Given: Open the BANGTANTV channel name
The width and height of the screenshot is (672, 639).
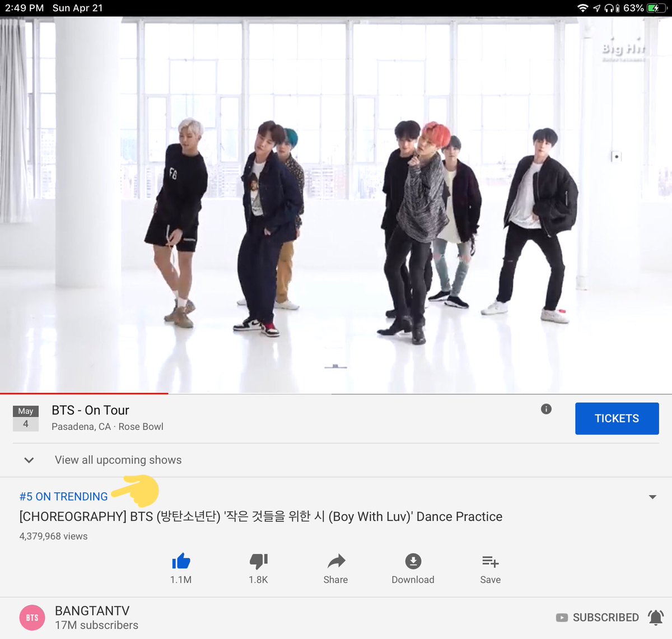Looking at the screenshot, I should pyautogui.click(x=92, y=610).
